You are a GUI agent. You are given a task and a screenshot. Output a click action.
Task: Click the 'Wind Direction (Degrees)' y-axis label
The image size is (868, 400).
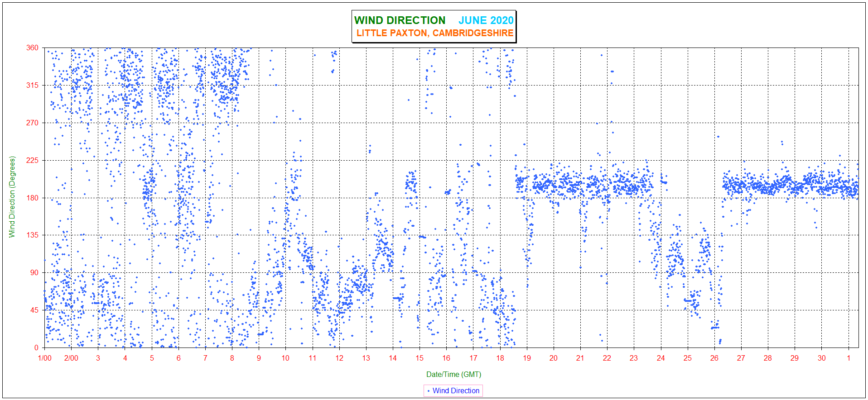[12, 197]
